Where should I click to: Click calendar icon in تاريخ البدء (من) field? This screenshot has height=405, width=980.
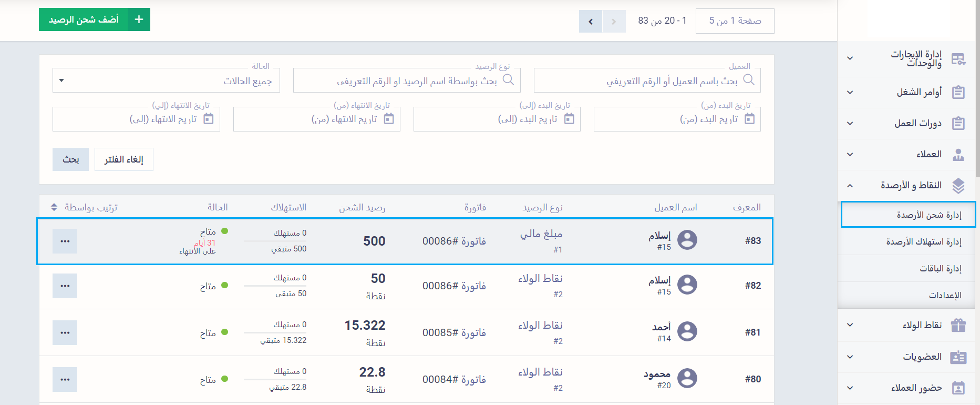click(x=749, y=119)
